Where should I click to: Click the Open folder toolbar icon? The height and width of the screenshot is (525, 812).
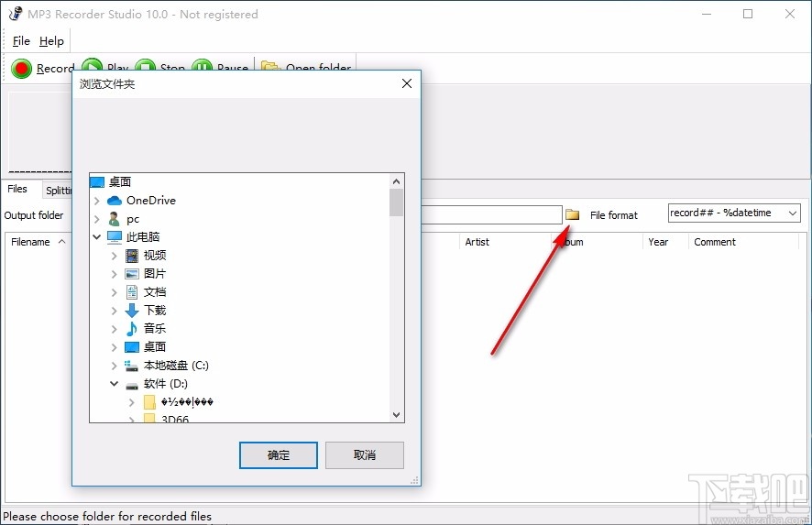(270, 65)
